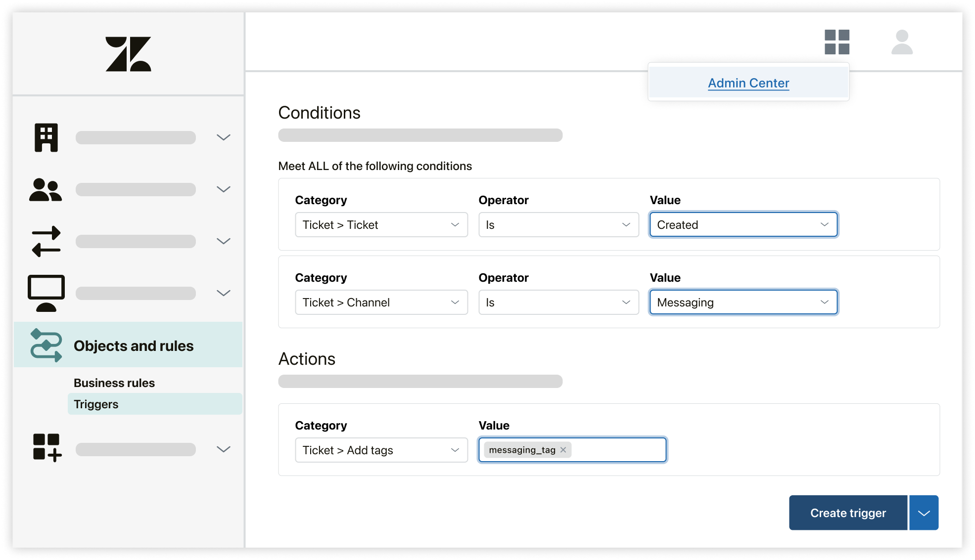Click the Zendesk logo home icon

click(x=128, y=52)
